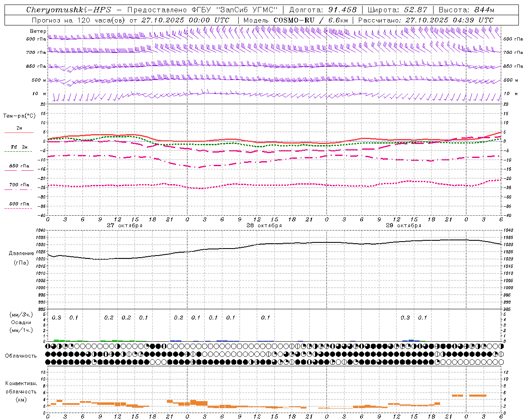This screenshot has width=525, height=420.
Task: Click the Осадки panel label
Action: click(21, 322)
